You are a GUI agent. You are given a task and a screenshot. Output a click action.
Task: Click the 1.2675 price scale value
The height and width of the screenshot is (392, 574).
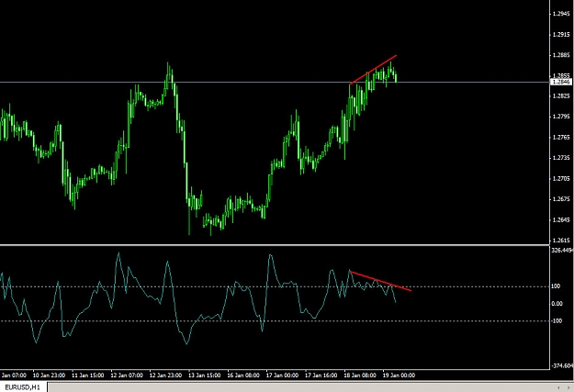coord(561,199)
